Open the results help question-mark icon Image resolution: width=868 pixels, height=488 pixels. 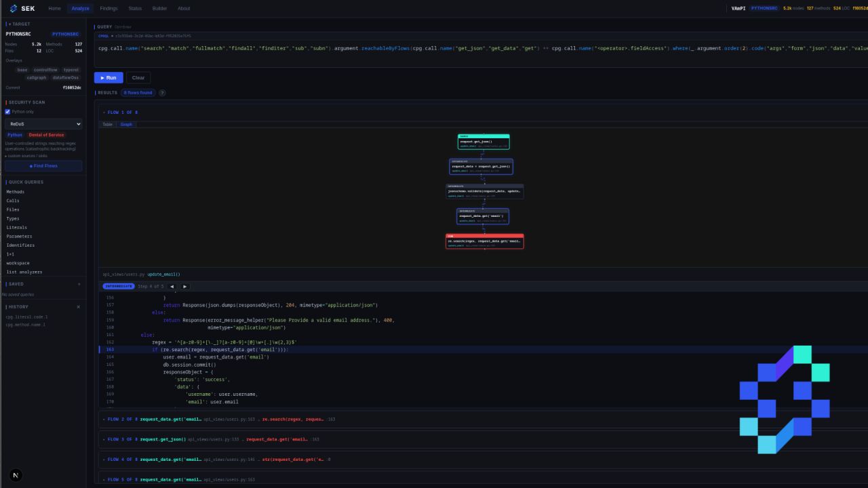(x=162, y=92)
